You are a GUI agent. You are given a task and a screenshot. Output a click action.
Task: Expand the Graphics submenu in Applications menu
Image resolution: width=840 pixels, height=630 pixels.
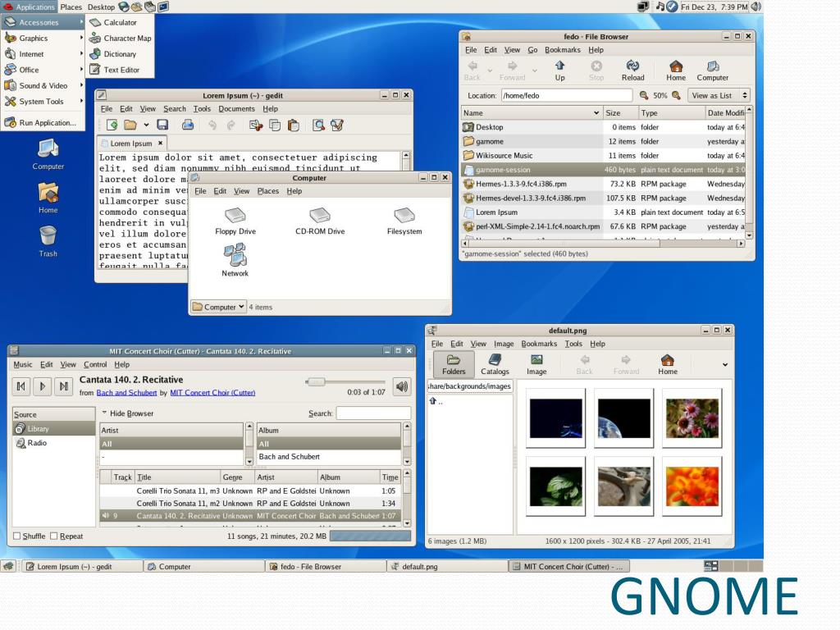(x=43, y=38)
